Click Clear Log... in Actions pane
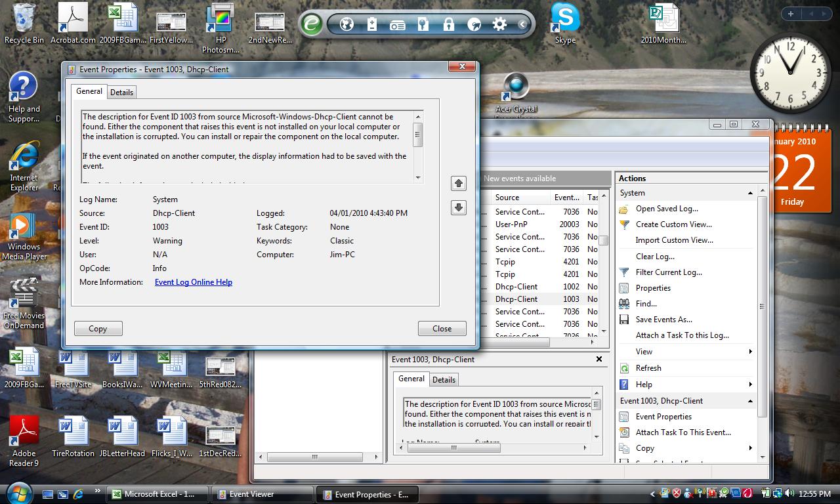Viewport: 840px width, 504px height. tap(655, 257)
